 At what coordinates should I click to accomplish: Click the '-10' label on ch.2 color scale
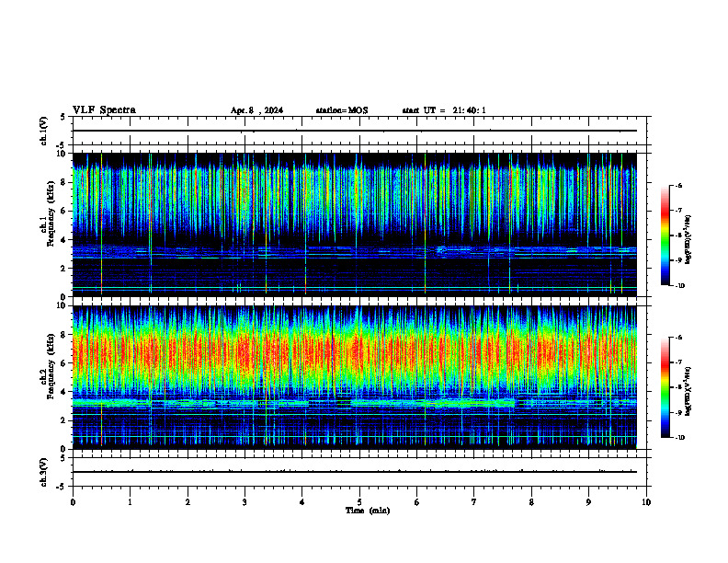click(679, 438)
